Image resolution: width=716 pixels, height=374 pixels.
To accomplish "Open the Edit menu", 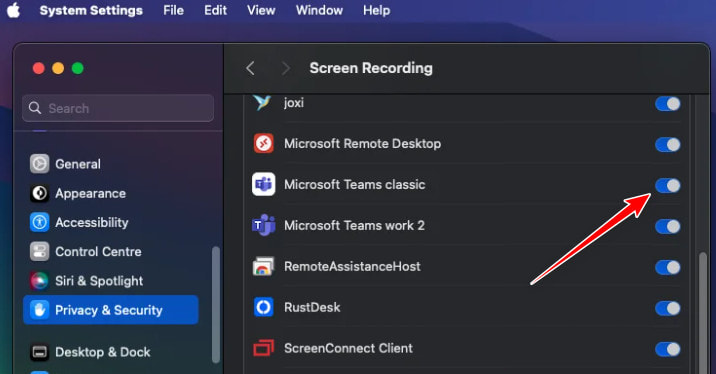I will coord(216,10).
